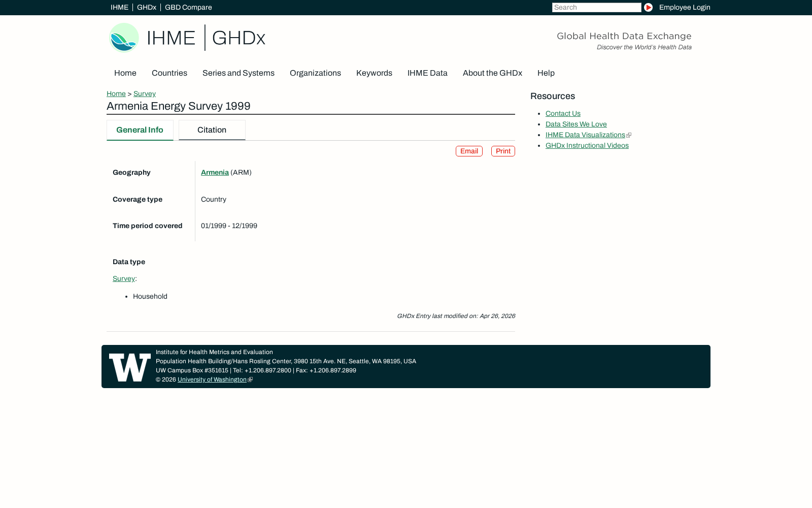Click the 'Household' list item
Screen dimensions: 812x508
click(150, 297)
